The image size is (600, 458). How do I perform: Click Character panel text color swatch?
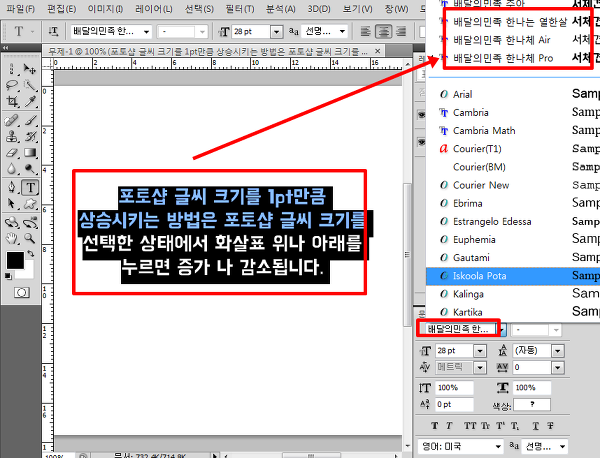click(532, 404)
